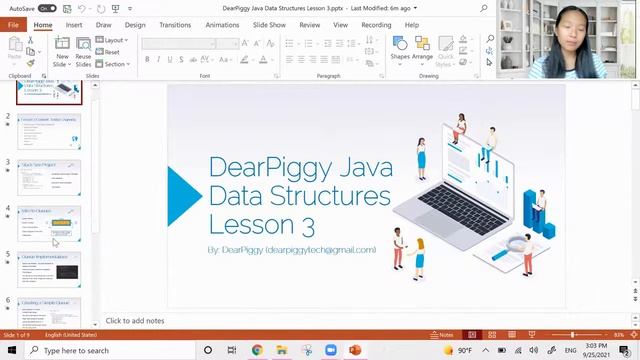Screen dimensions: 640x360
Task: Click the English (United States) language indicator
Action: tap(71, 335)
